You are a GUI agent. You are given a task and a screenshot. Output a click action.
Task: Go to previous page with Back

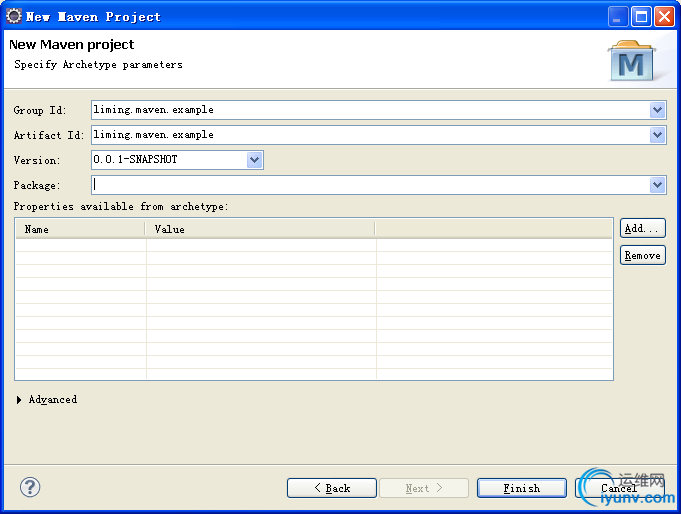pos(332,488)
